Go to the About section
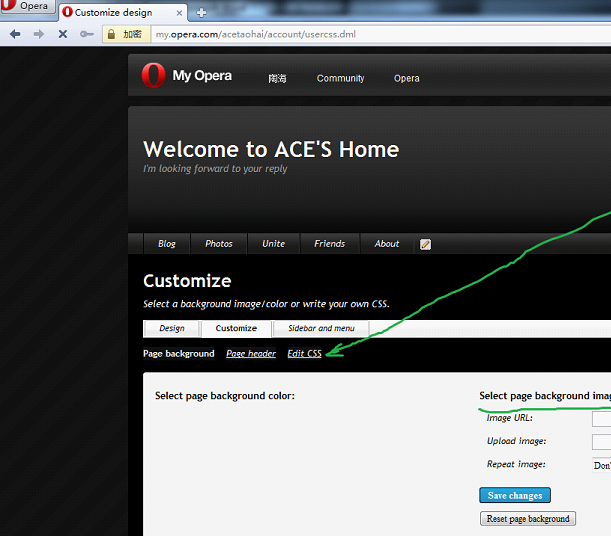The image size is (611, 537). pyautogui.click(x=387, y=244)
